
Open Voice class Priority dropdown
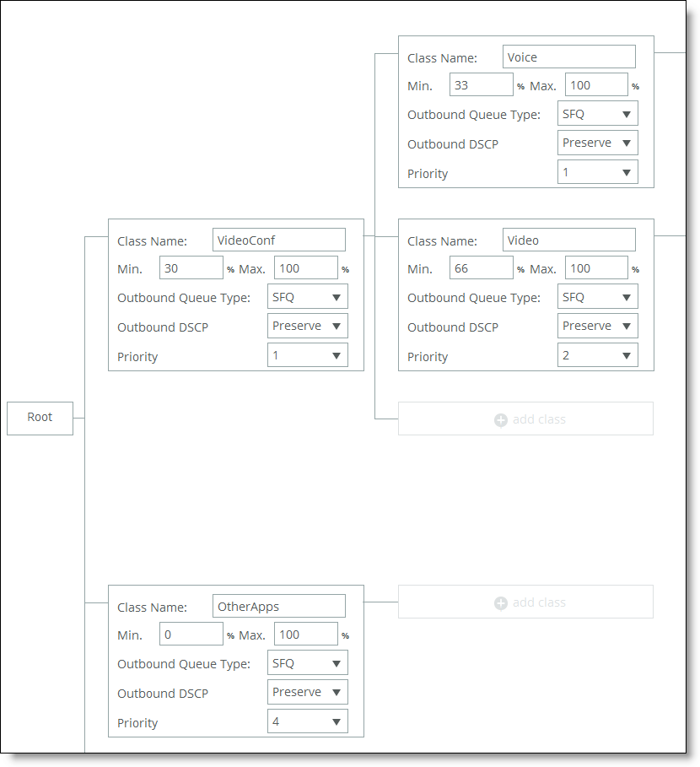coord(597,172)
